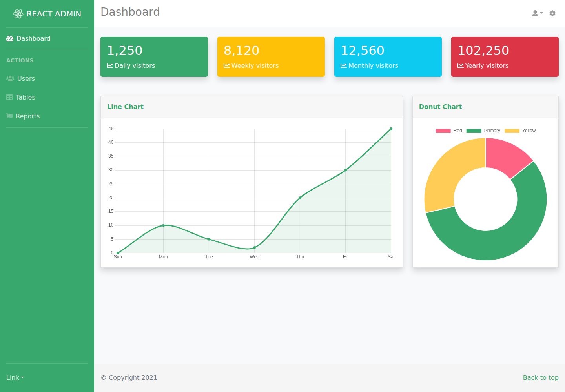Click the 12,560 monthly visitors value

(363, 51)
